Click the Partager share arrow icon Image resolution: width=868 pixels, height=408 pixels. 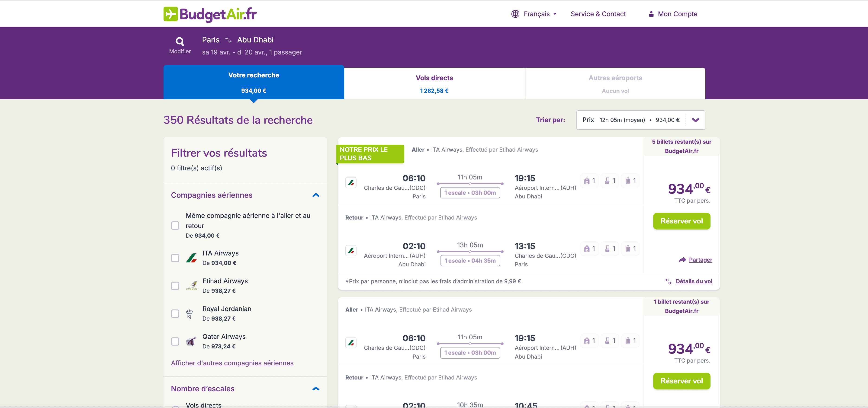click(682, 260)
